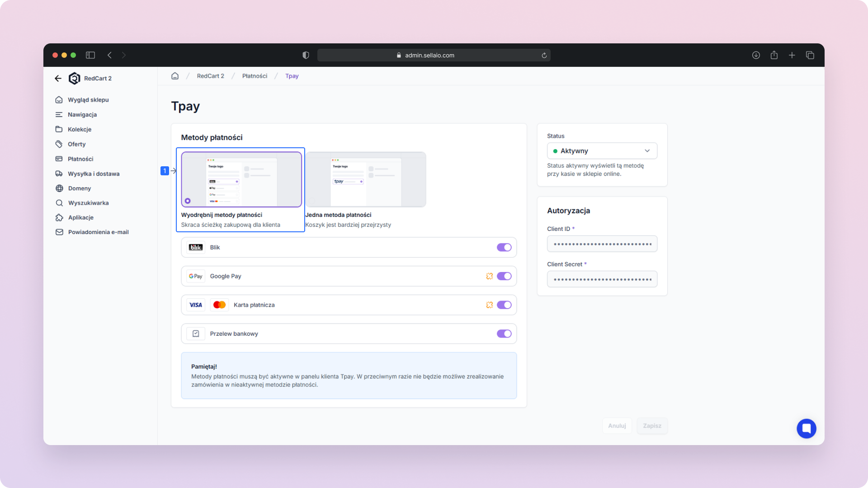Click the back arrow beside RedCart 2
The image size is (868, 488).
click(58, 78)
